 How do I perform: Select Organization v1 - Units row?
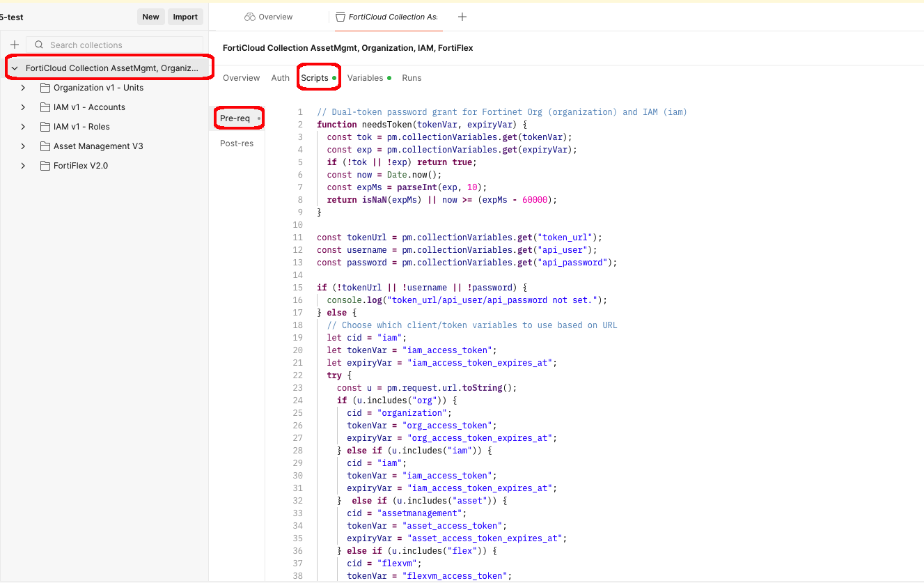point(104,88)
